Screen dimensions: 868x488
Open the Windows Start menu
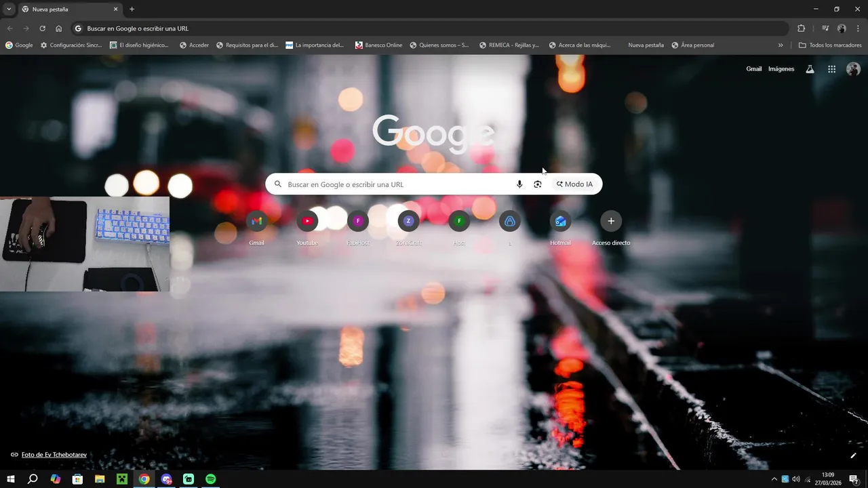click(11, 479)
